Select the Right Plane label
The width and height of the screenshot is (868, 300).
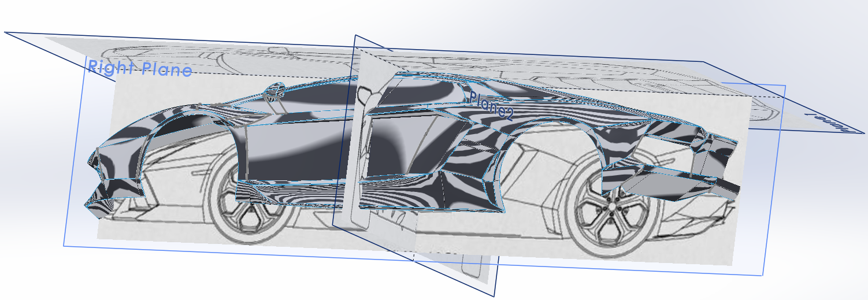point(139,69)
